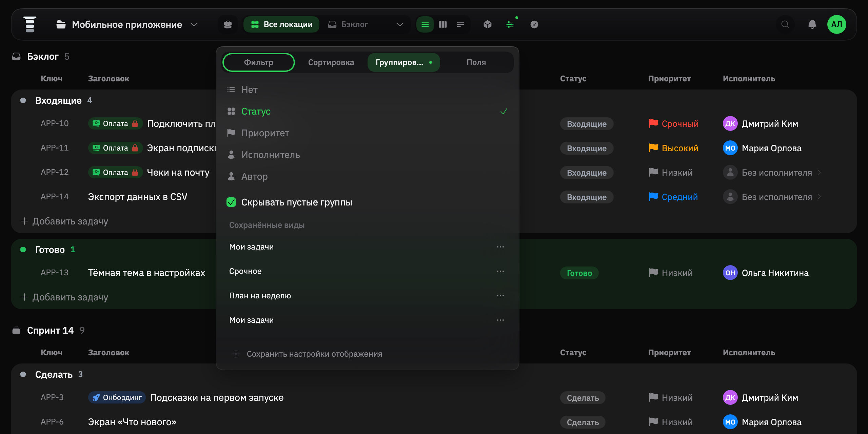Collapse the Входящие group header
The width and height of the screenshot is (868, 434).
pyautogui.click(x=58, y=101)
